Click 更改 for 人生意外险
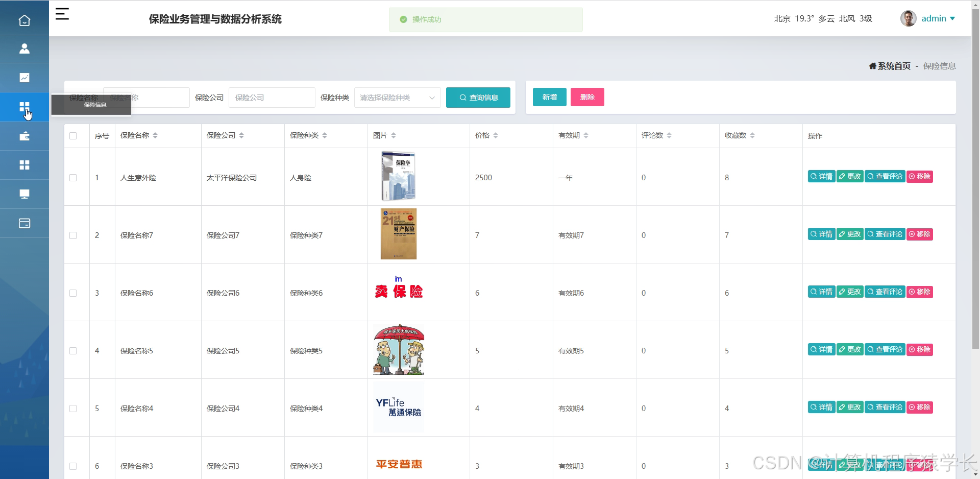Image resolution: width=980 pixels, height=479 pixels. point(850,176)
